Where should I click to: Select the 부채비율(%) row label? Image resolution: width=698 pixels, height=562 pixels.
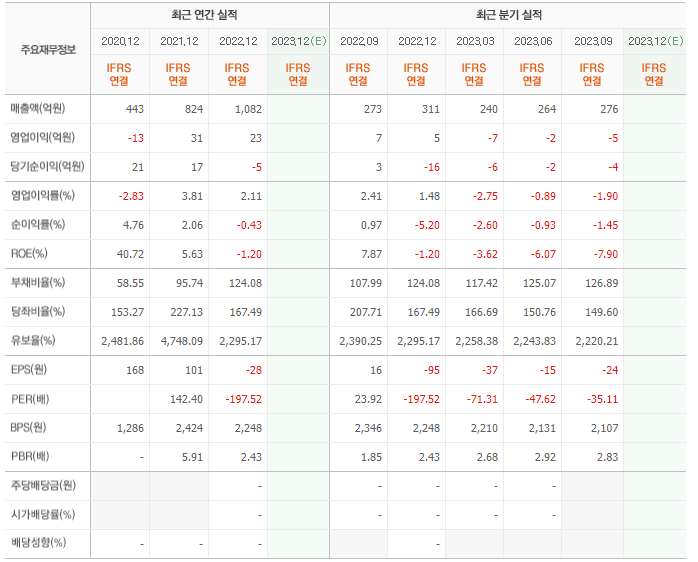(38, 283)
